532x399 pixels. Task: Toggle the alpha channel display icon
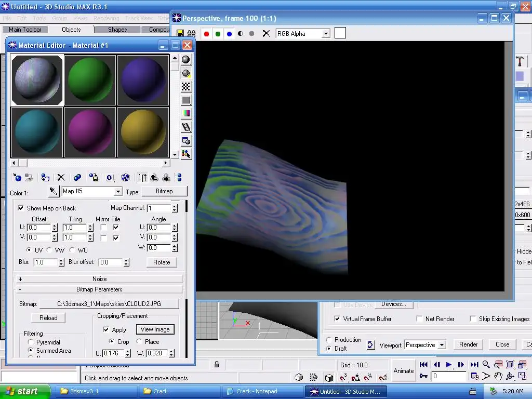(x=241, y=34)
